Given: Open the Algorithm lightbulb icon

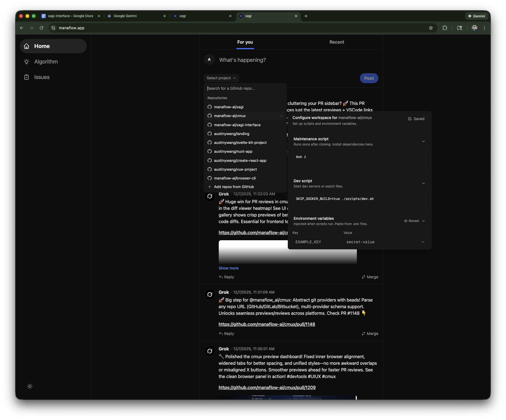Looking at the screenshot, I should coord(27,62).
